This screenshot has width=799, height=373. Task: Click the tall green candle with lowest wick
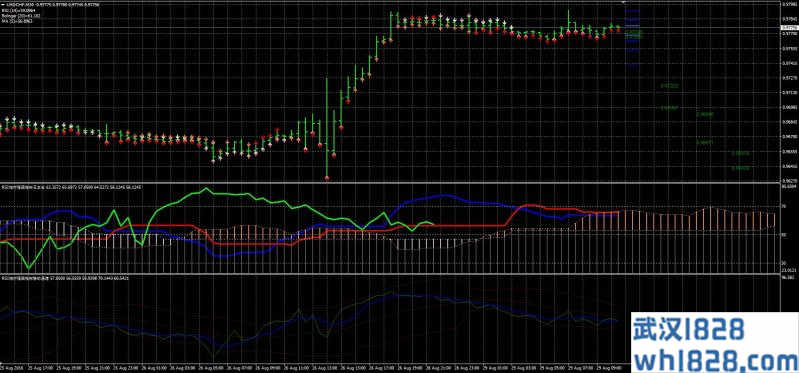[x=326, y=127]
